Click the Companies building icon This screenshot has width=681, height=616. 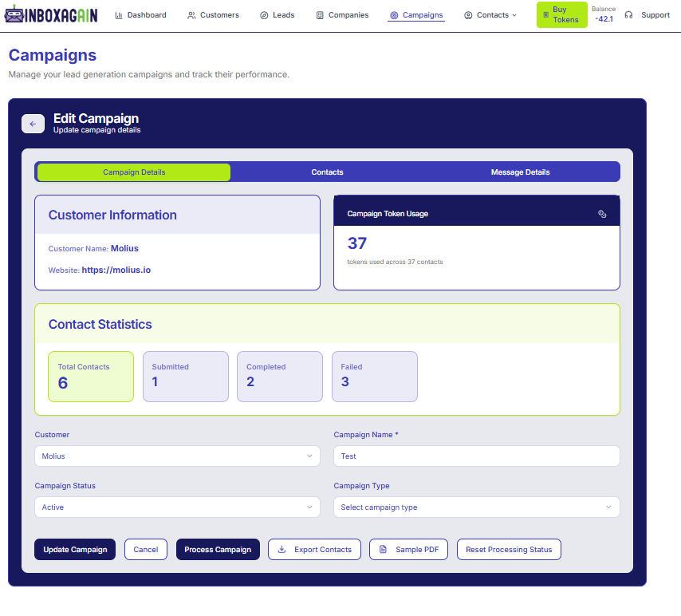coord(320,15)
